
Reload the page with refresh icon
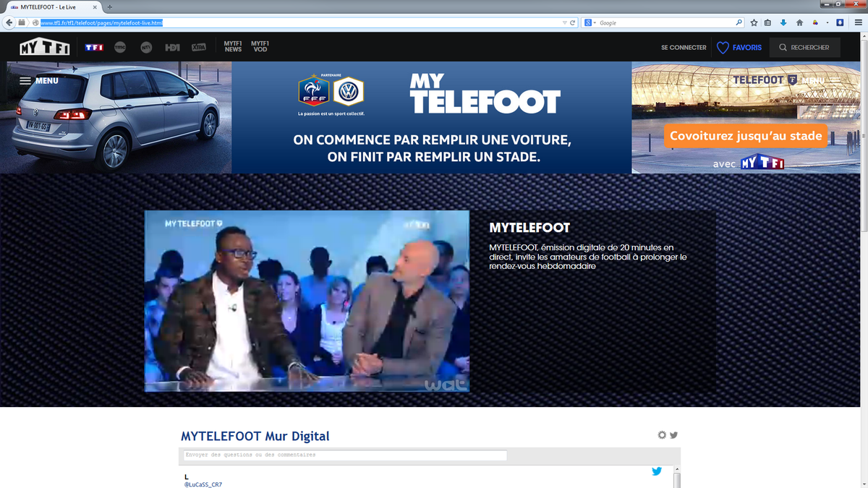point(573,22)
